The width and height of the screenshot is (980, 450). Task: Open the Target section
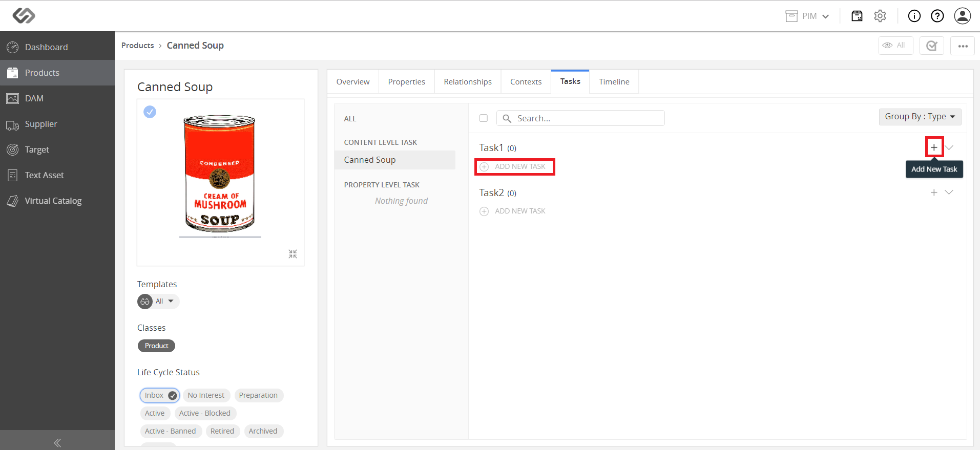57,149
